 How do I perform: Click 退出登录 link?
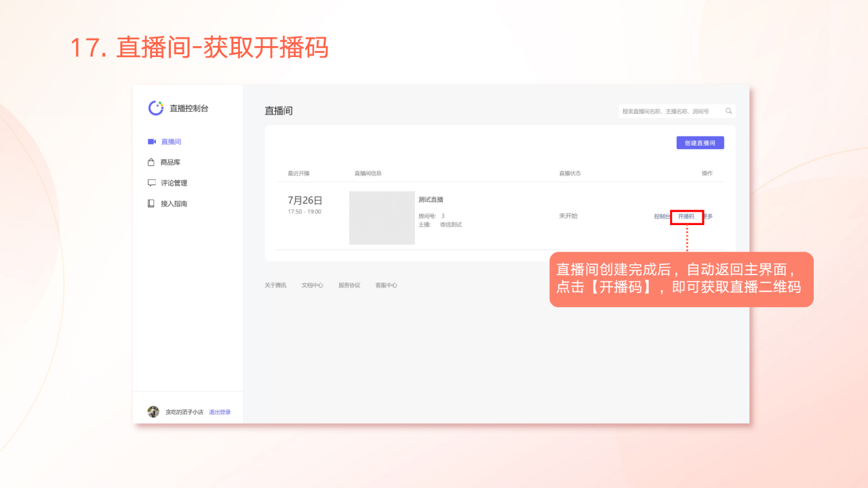point(220,412)
